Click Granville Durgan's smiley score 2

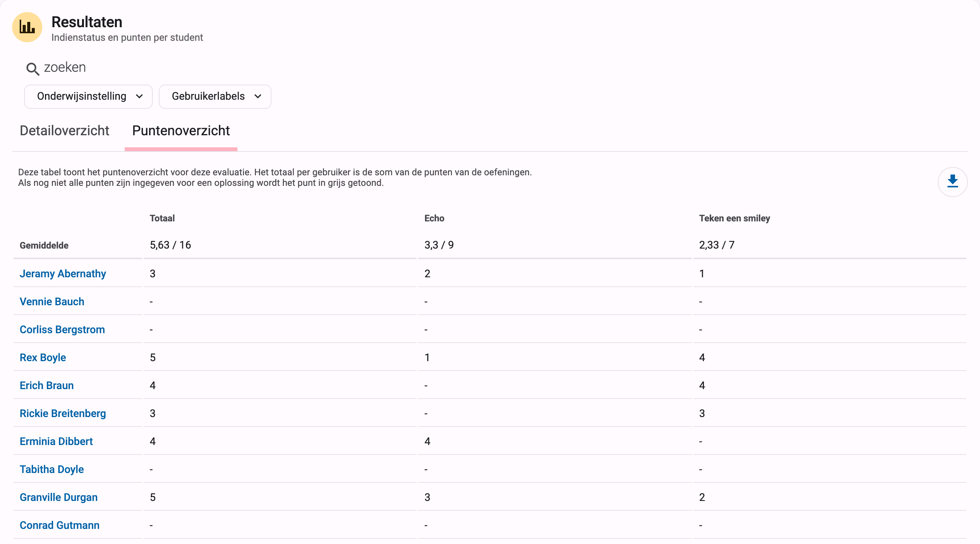[x=702, y=498]
